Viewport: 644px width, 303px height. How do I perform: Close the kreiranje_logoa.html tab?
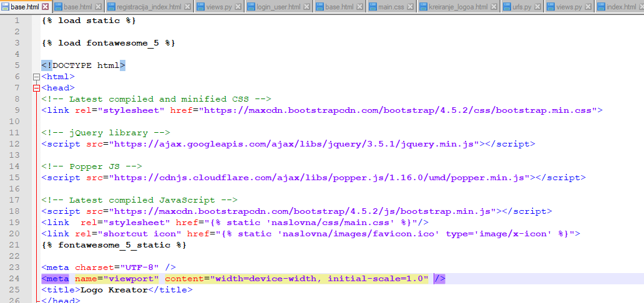pos(494,7)
